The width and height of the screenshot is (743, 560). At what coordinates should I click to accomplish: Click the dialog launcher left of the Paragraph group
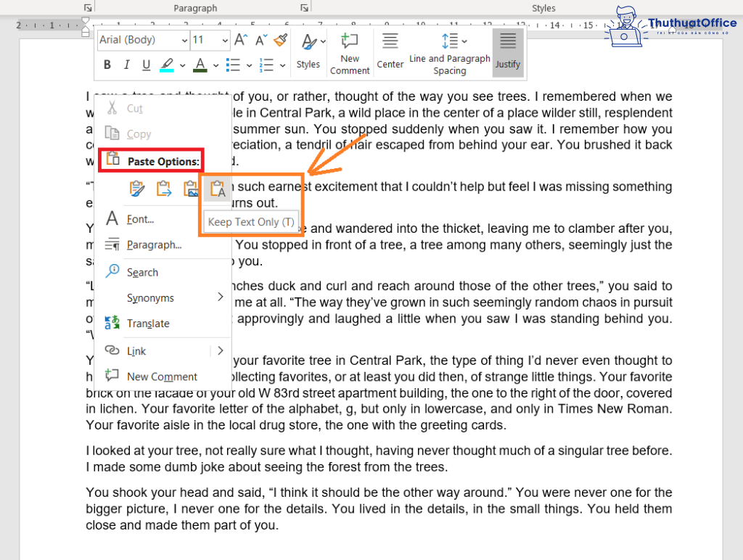(x=88, y=7)
